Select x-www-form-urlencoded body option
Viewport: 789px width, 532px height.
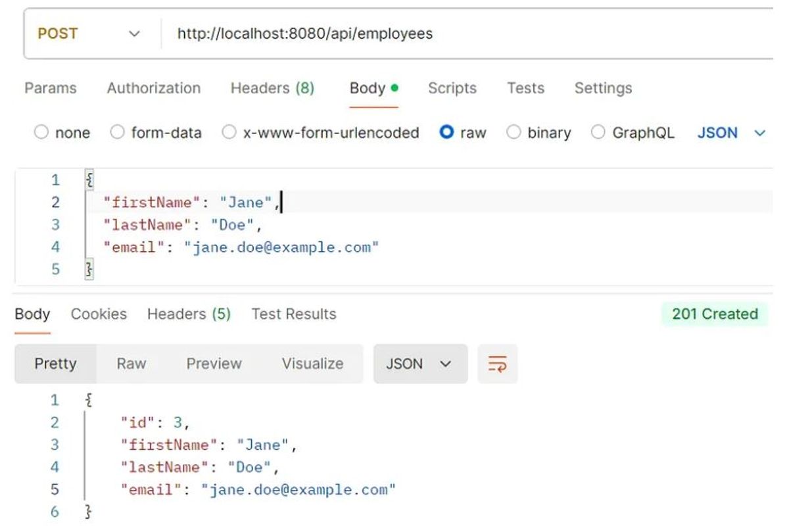229,133
